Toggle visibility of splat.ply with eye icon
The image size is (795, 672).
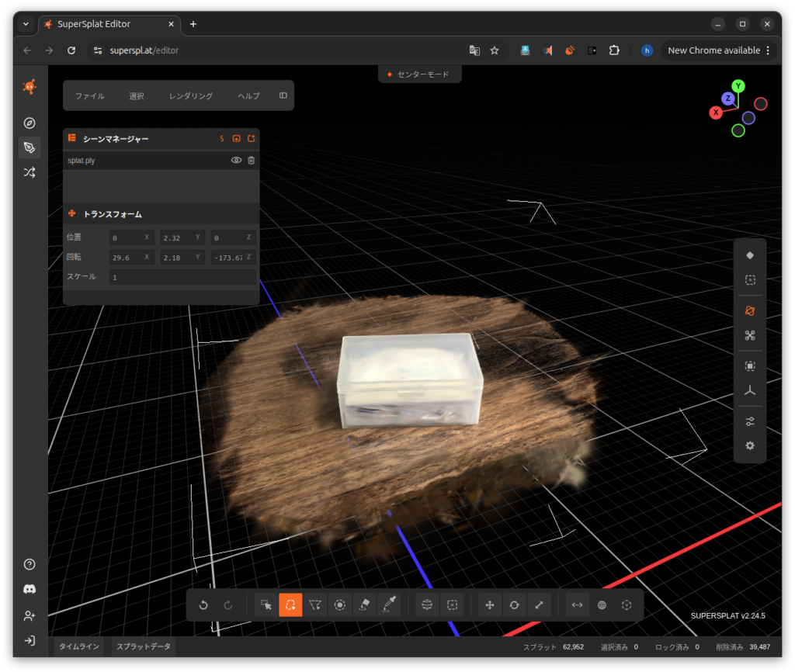tap(237, 161)
